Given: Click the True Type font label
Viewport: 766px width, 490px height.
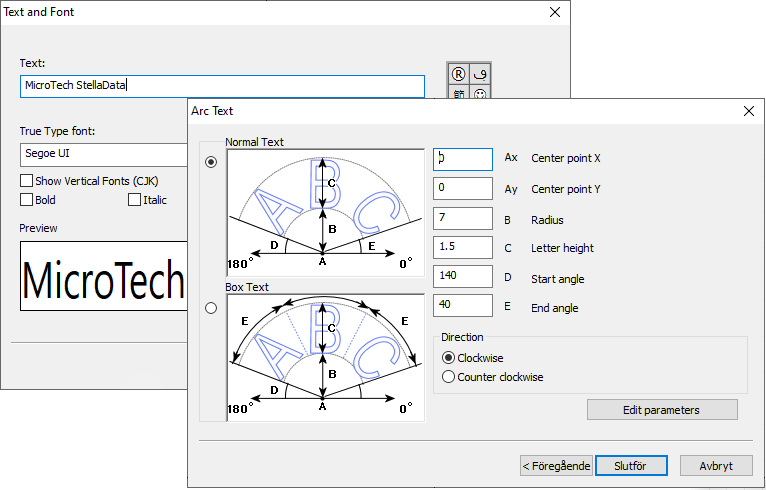Looking at the screenshot, I should (x=57, y=131).
